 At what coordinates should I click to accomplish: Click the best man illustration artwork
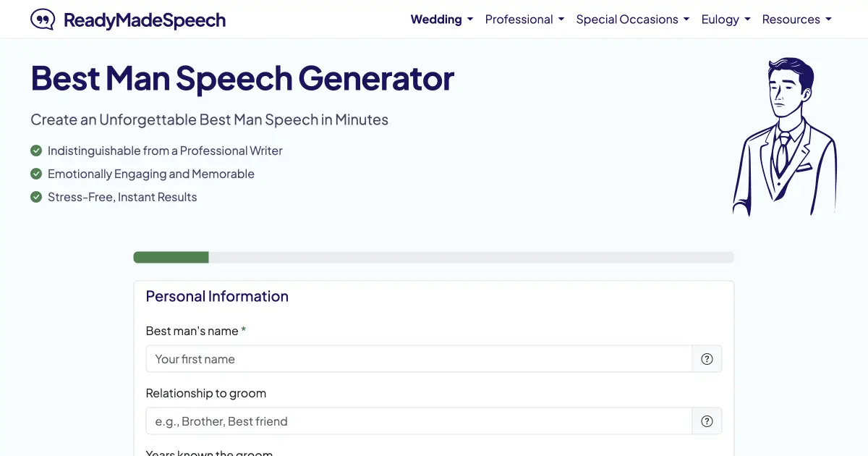[785, 134]
